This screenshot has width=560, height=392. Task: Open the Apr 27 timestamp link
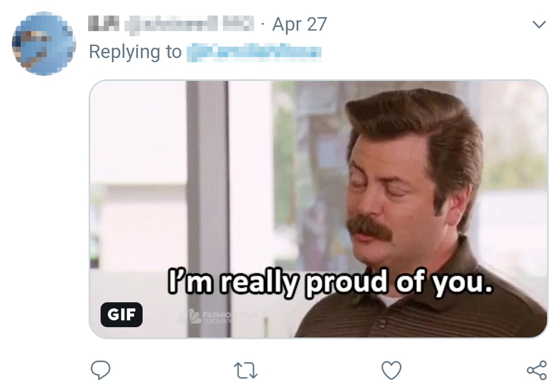pos(299,24)
